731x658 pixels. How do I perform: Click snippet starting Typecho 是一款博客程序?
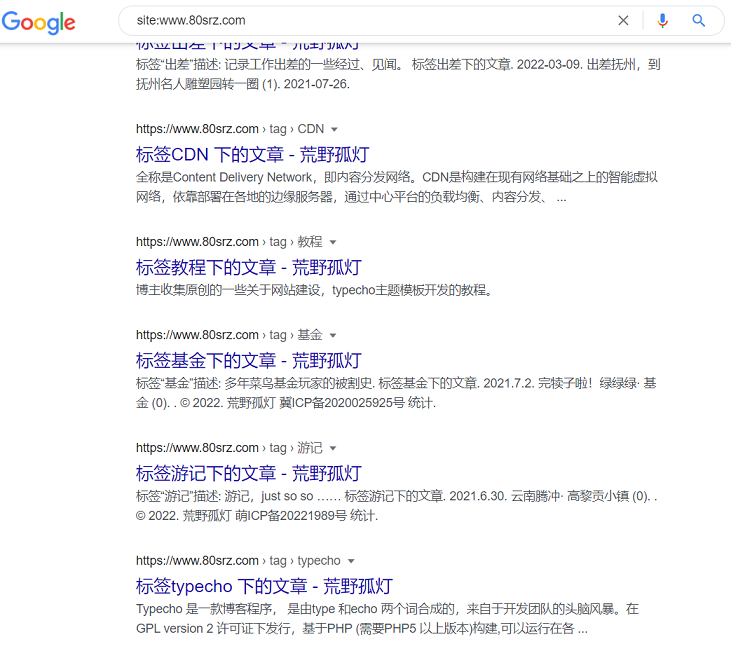pyautogui.click(x=387, y=619)
